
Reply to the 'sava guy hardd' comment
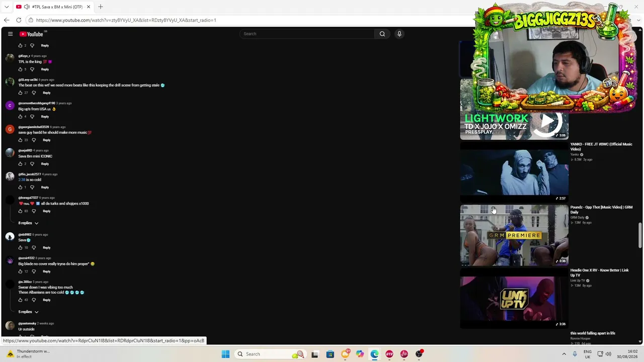pos(46,140)
